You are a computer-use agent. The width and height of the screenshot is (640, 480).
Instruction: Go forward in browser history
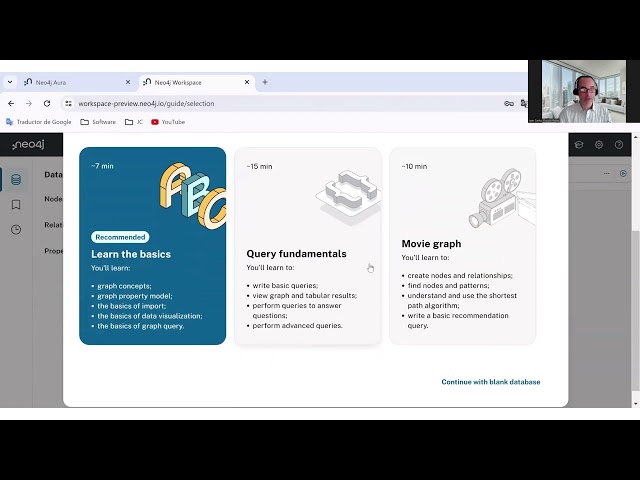29,104
